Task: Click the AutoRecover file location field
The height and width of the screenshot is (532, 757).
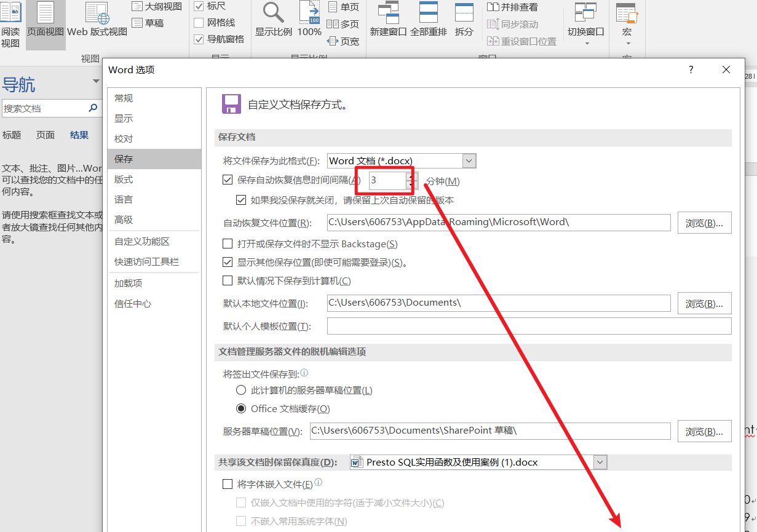Action: pos(499,222)
